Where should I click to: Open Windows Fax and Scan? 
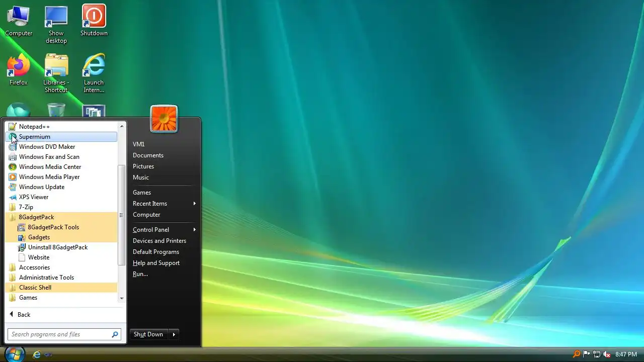pyautogui.click(x=61, y=157)
